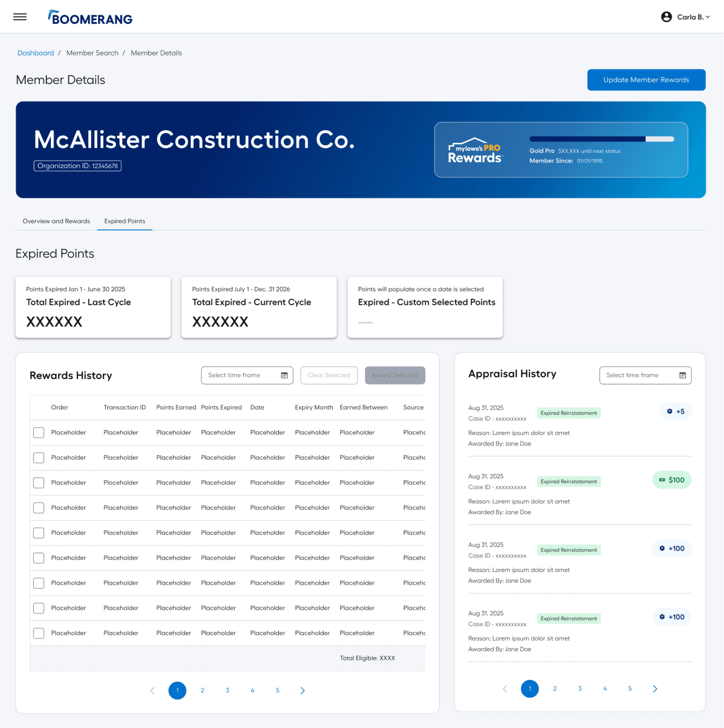The width and height of the screenshot is (724, 728).
Task: Click calendar icon in Appraisal History filter
Action: (x=682, y=375)
